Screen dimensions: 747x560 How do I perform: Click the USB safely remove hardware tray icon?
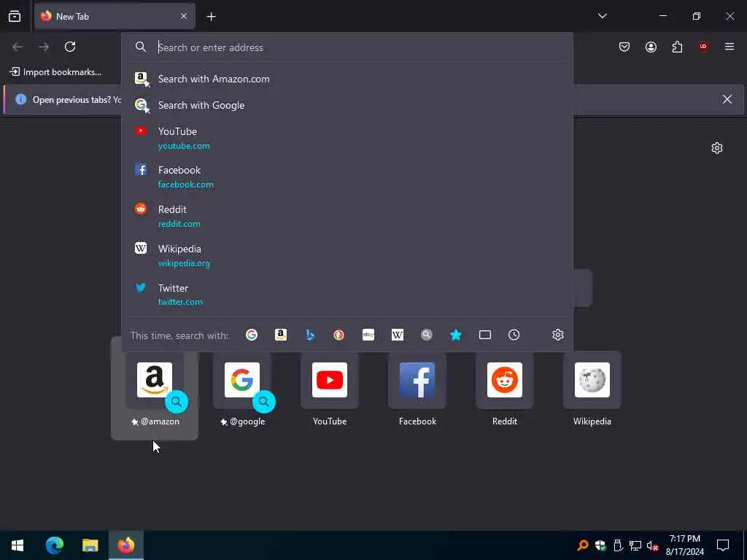[x=618, y=545]
